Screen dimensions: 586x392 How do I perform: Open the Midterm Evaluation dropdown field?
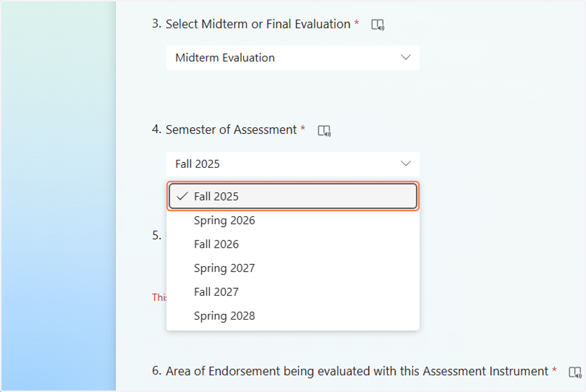click(293, 58)
